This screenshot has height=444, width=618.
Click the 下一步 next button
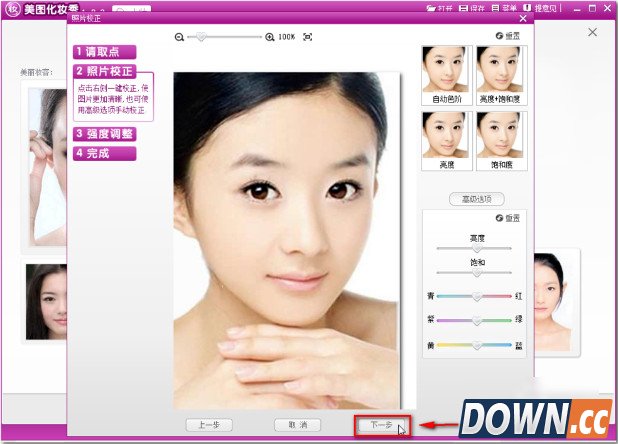pyautogui.click(x=383, y=425)
